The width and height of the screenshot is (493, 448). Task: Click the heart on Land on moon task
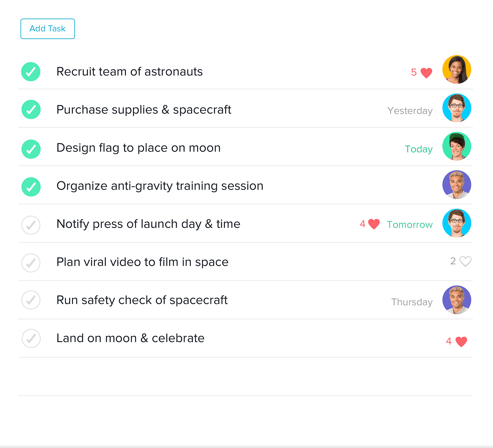[x=461, y=341]
